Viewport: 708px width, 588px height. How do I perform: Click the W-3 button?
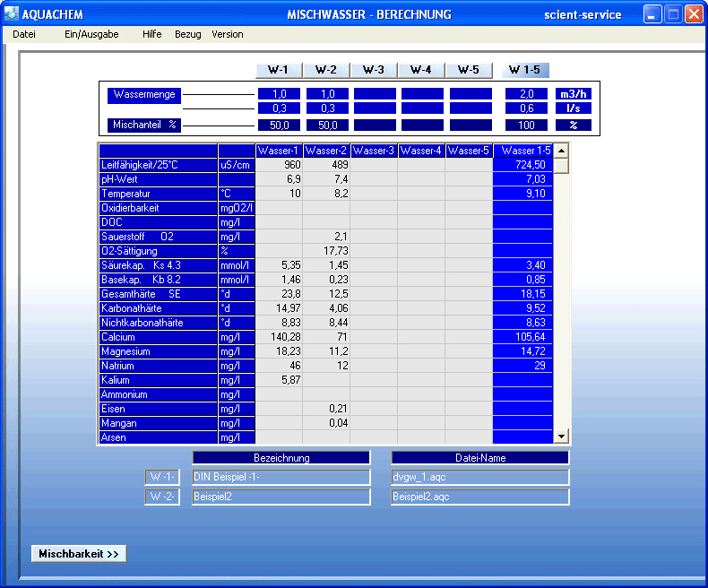tap(374, 70)
